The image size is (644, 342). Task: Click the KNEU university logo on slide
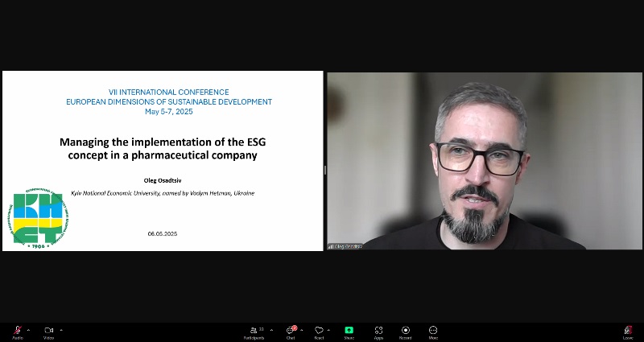pyautogui.click(x=38, y=218)
